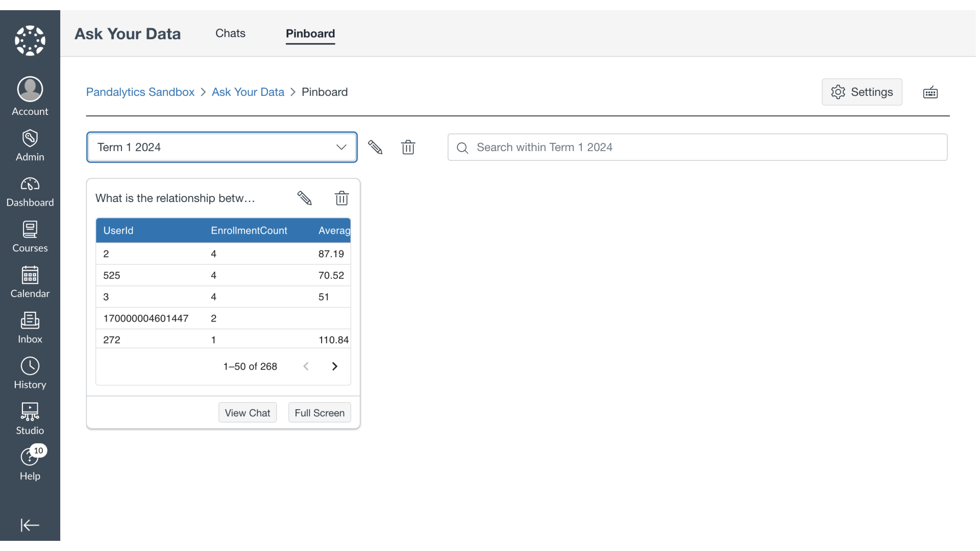Viewport: 980px width, 551px height.
Task: Go to next page of results
Action: [334, 366]
